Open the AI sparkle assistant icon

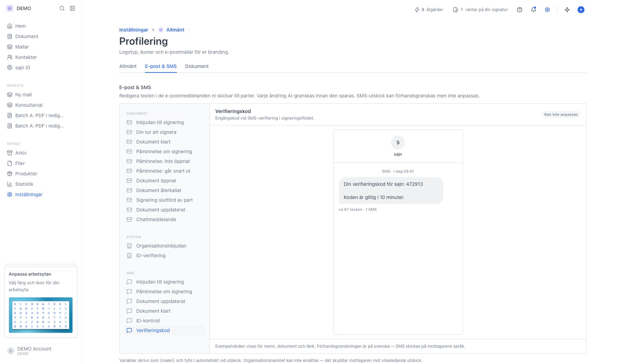coord(567,10)
